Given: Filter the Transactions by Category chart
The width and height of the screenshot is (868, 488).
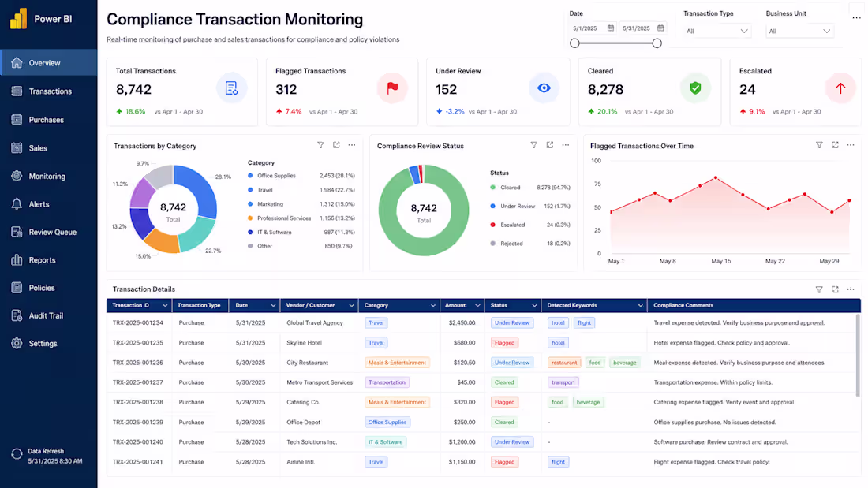Looking at the screenshot, I should coord(320,145).
